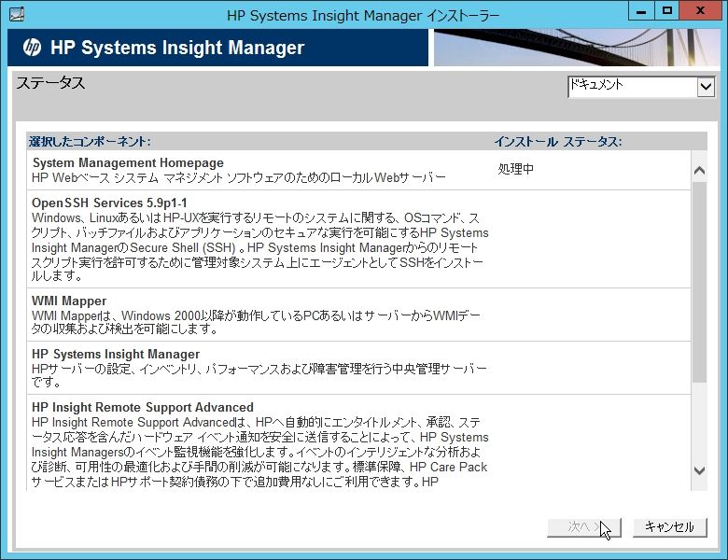This screenshot has height=560, width=728.
Task: Click the インストール ステータス column header
Action: pos(557,142)
